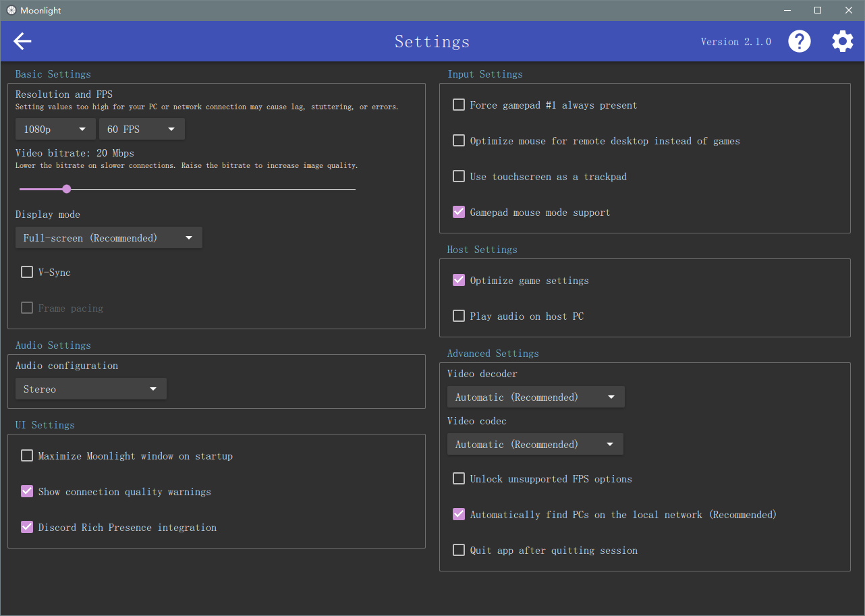The width and height of the screenshot is (865, 616).
Task: Click the Host Settings heading
Action: (x=482, y=250)
